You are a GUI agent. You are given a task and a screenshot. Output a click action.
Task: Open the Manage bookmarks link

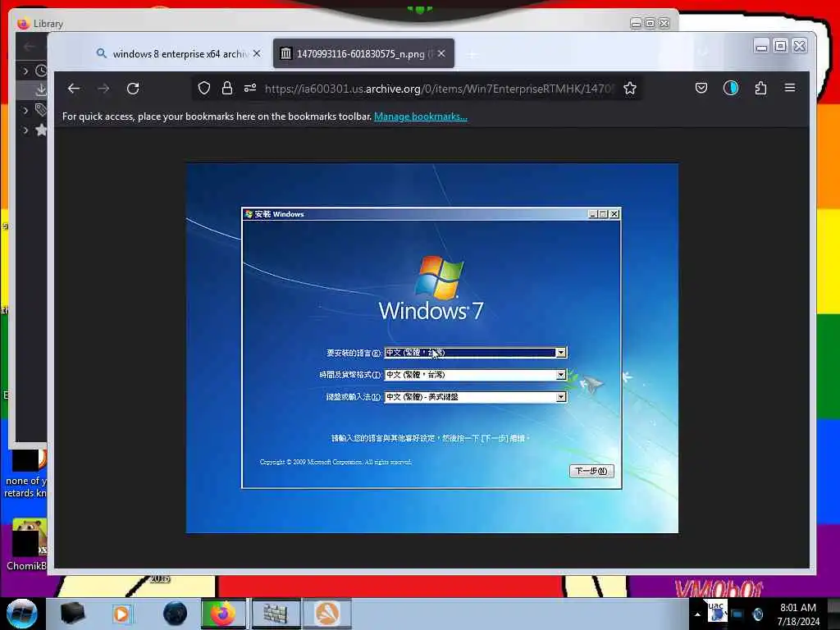coord(421,116)
